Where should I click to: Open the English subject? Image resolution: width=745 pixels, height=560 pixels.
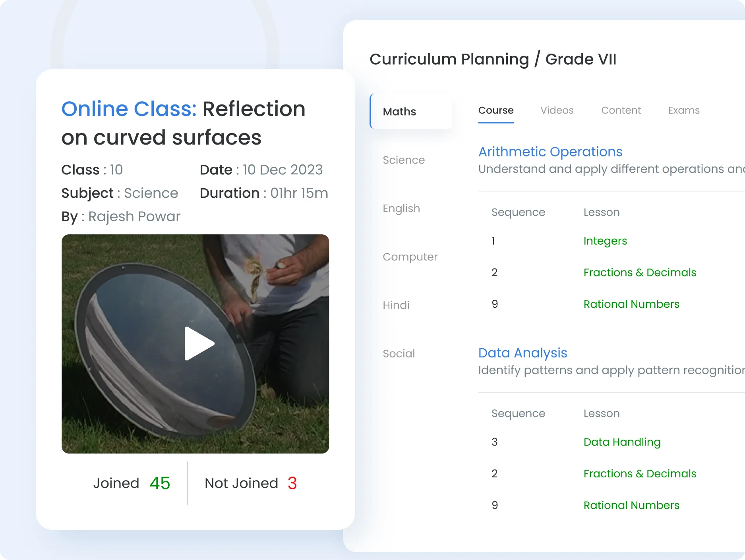tap(401, 209)
